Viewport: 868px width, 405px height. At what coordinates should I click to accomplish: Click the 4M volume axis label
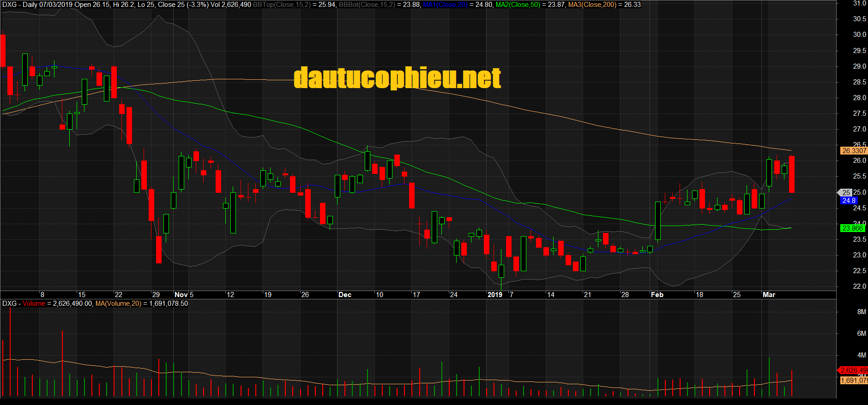point(862,355)
